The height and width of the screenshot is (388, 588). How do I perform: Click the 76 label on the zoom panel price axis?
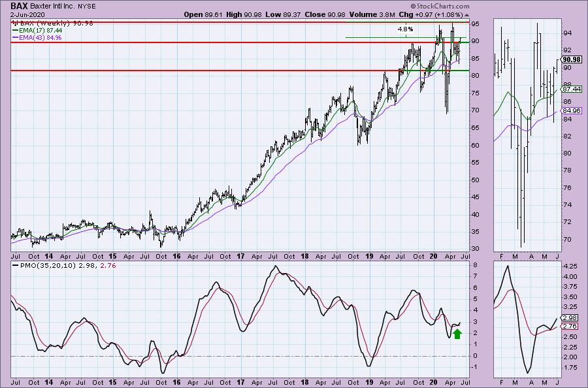pos(567,188)
